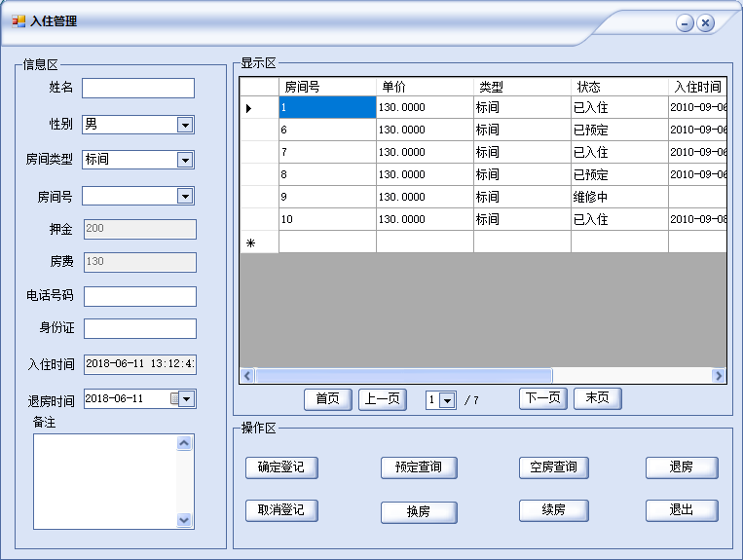Select room number 9 cell
The image size is (743, 560).
click(x=327, y=197)
